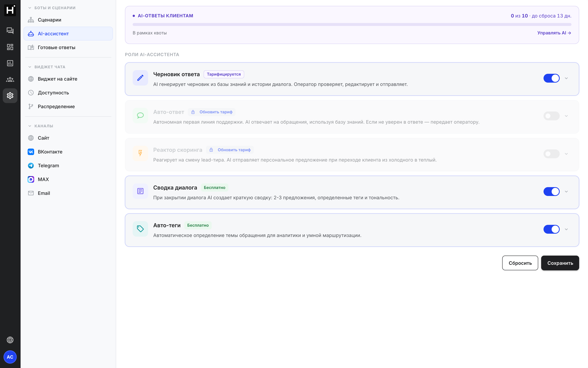Click the Email envelope icon
This screenshot has height=368, width=588.
click(31, 193)
